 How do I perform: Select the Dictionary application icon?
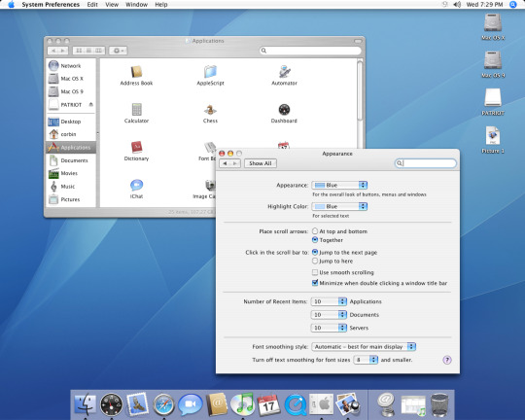[x=137, y=148]
